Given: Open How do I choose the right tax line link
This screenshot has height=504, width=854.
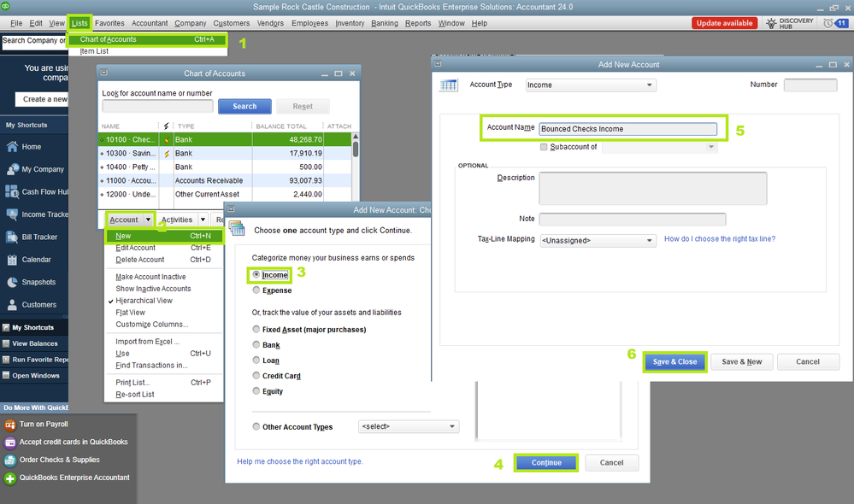Looking at the screenshot, I should pos(720,239).
